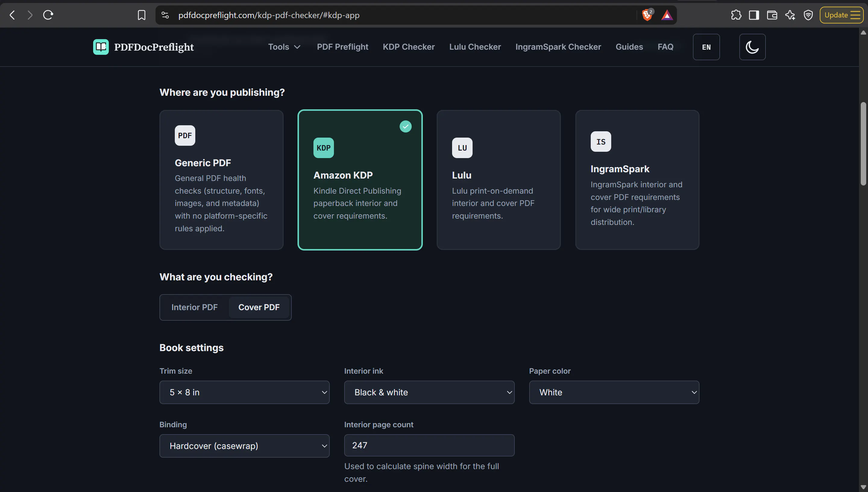Click the IS badge on IngramSpark card

[601, 142]
